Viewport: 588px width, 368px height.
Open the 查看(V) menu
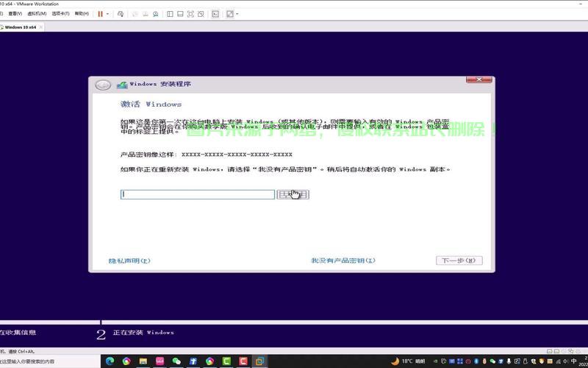(15, 13)
